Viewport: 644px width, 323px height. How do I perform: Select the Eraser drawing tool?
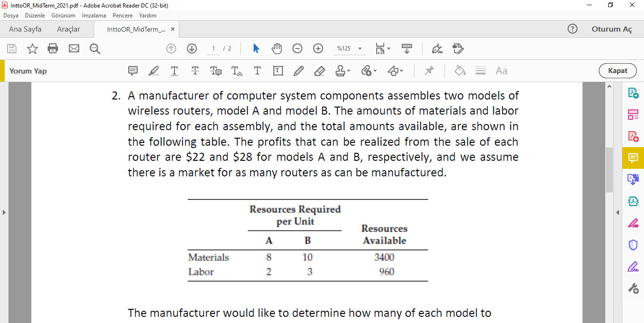pos(319,71)
